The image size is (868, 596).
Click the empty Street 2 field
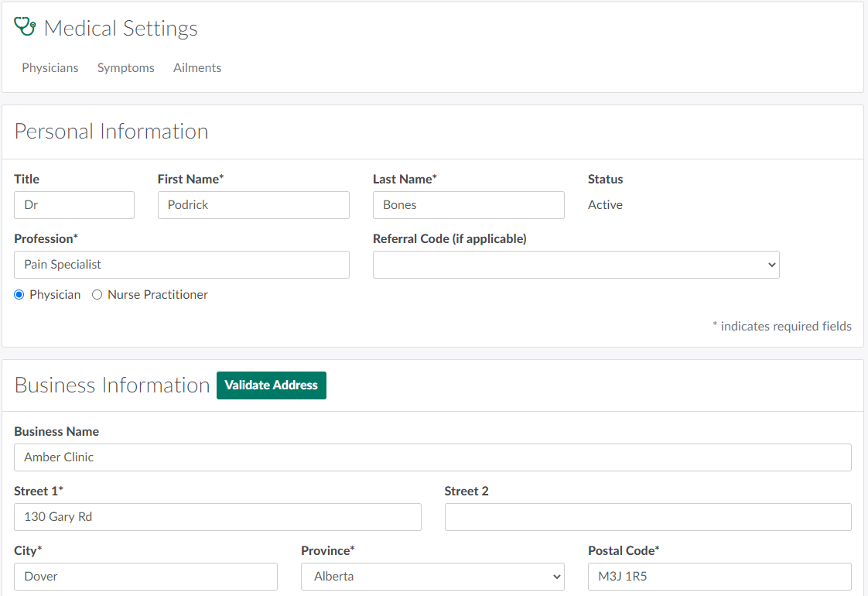point(648,517)
